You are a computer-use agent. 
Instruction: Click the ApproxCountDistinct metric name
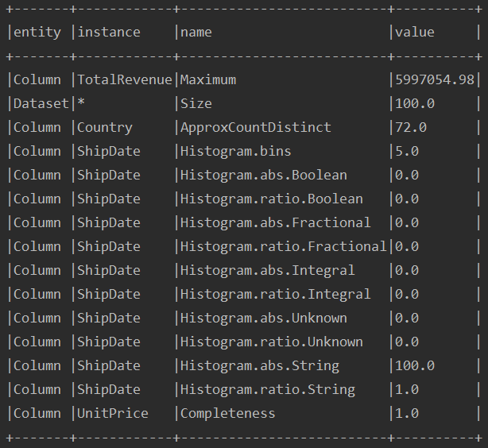(x=255, y=128)
